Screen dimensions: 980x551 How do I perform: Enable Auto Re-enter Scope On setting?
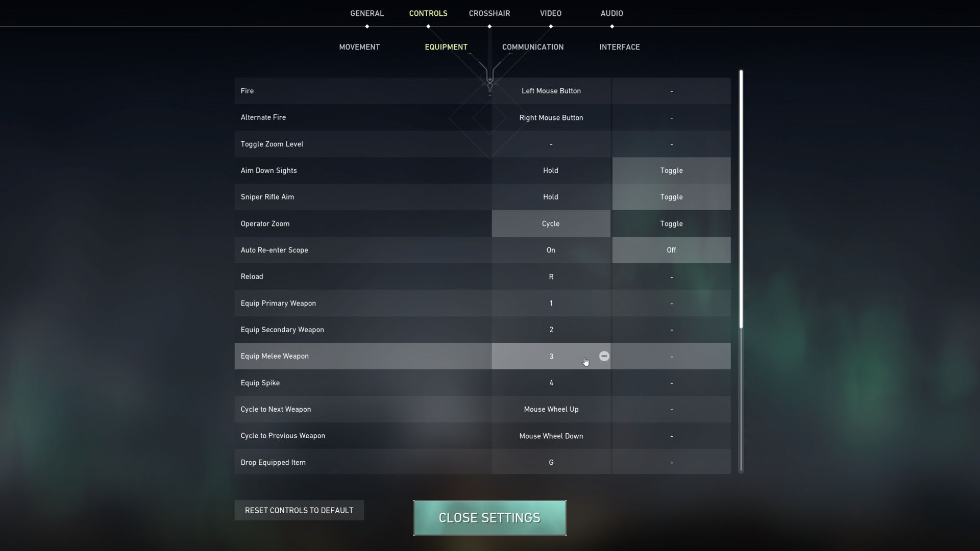point(551,249)
